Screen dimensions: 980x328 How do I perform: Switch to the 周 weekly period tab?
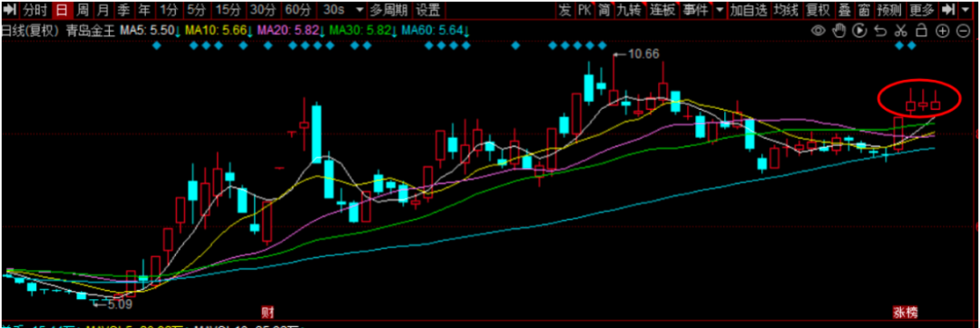(83, 10)
